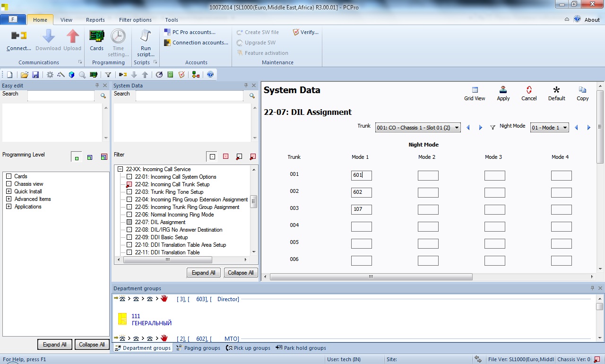Toggle the pink square with red arrow filter
This screenshot has width=605, height=364.
point(253,156)
